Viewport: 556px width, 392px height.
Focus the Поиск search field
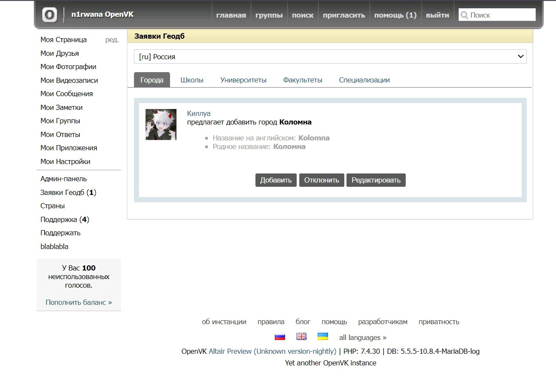point(497,15)
